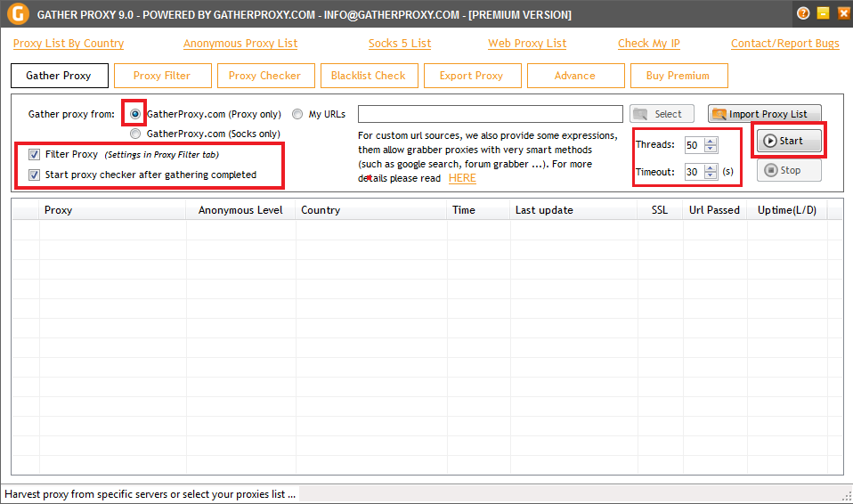Viewport: 853px width, 504px height.
Task: Close the Gather Proxy window
Action: pos(844,13)
